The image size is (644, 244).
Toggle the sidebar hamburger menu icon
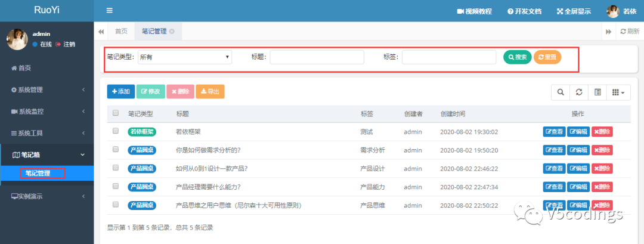[109, 11]
